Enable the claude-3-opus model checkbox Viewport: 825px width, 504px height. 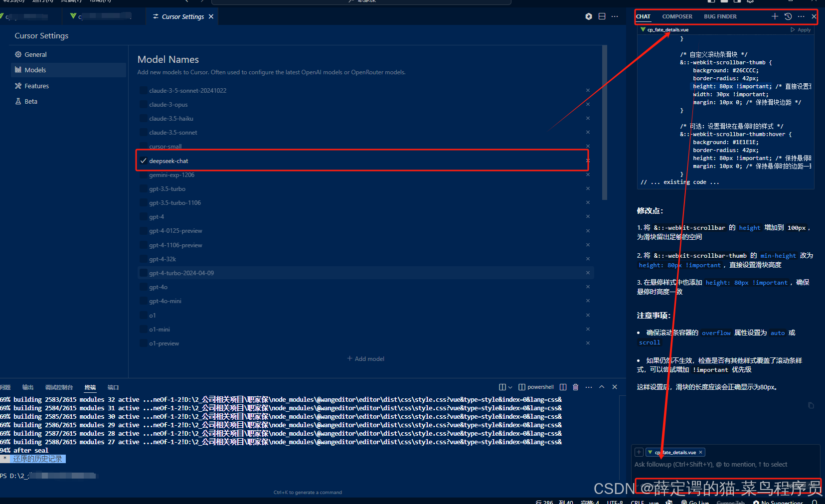pos(144,104)
